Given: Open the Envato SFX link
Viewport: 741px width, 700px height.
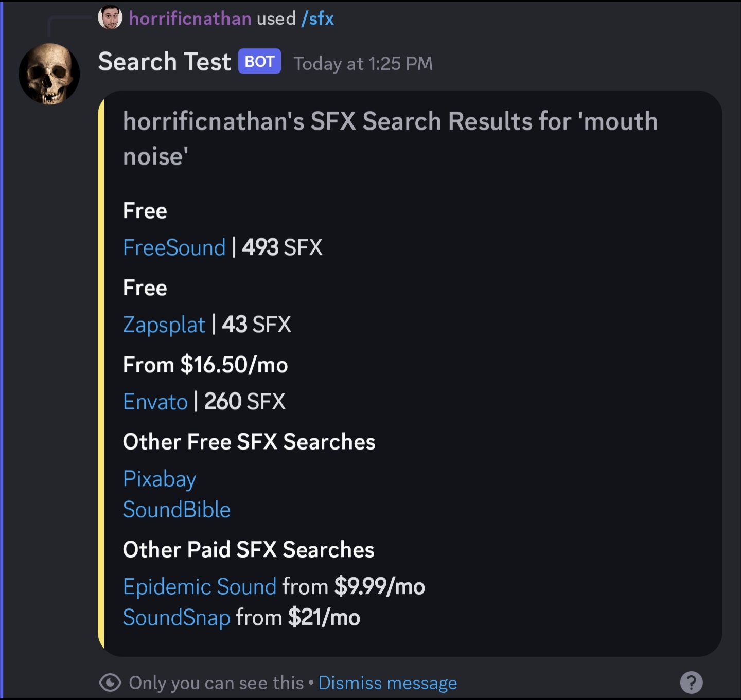Looking at the screenshot, I should point(155,402).
